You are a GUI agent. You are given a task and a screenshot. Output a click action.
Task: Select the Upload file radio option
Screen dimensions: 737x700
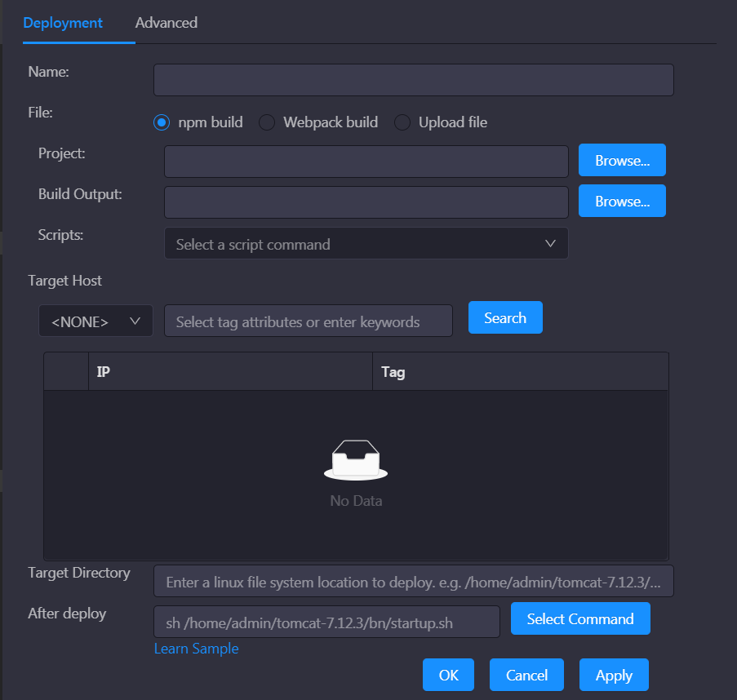402,122
